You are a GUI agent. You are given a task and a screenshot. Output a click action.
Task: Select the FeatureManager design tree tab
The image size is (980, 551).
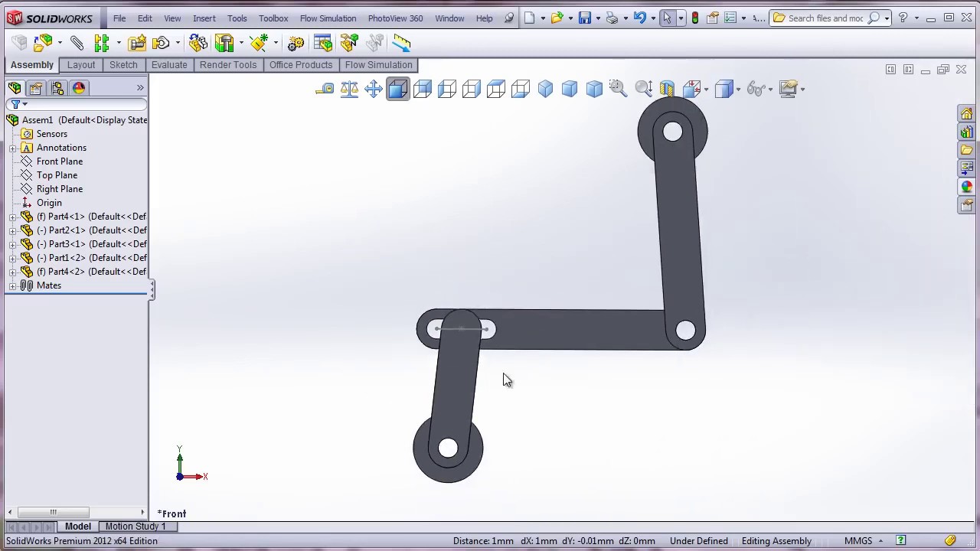[x=15, y=88]
